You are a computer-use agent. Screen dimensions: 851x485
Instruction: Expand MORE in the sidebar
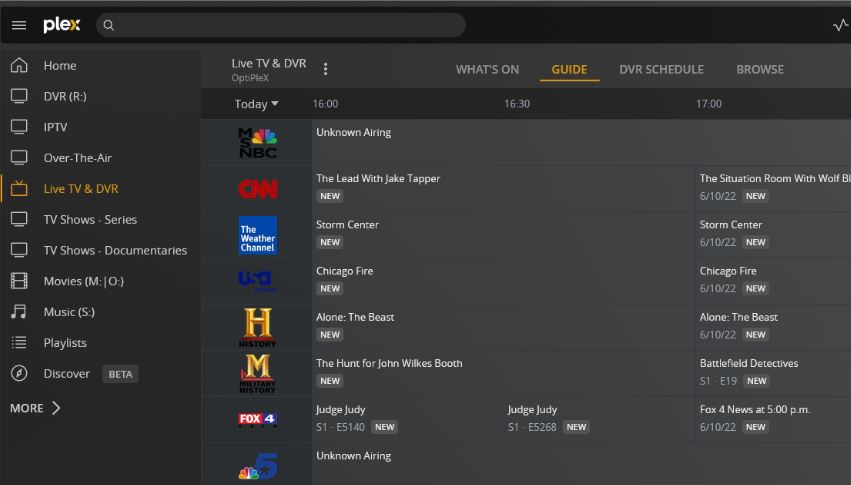coord(35,408)
